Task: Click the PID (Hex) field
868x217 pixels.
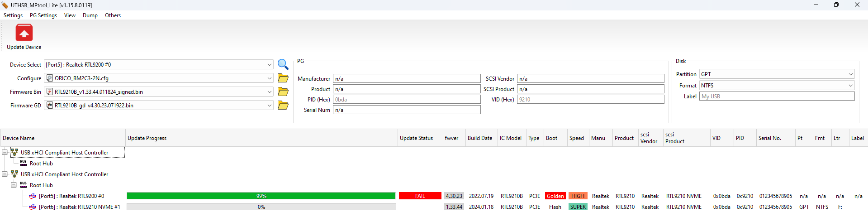Action: coord(407,99)
